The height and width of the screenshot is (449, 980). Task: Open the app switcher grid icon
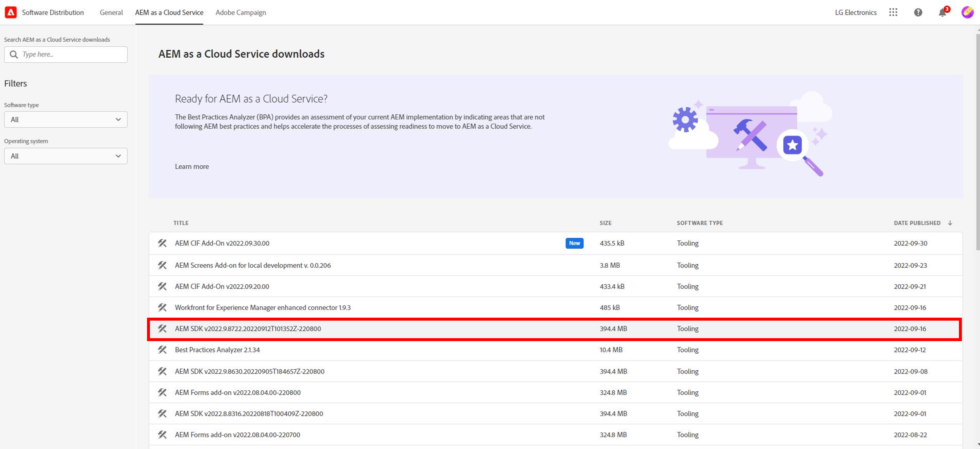(893, 12)
